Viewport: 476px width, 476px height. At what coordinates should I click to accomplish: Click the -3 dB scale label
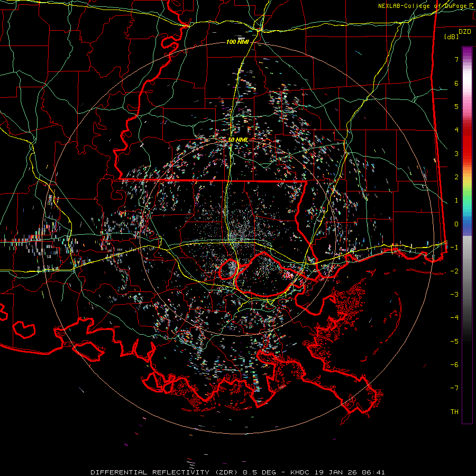(x=454, y=295)
